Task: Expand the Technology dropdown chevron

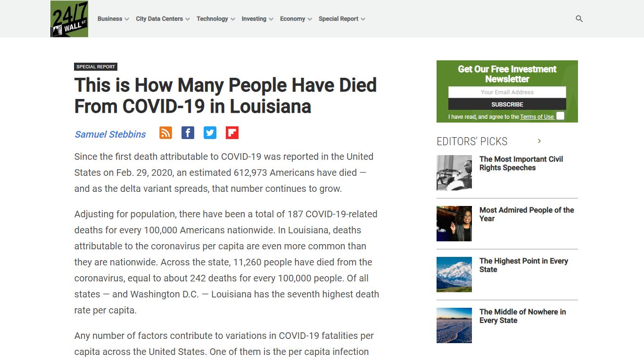Action: point(232,19)
